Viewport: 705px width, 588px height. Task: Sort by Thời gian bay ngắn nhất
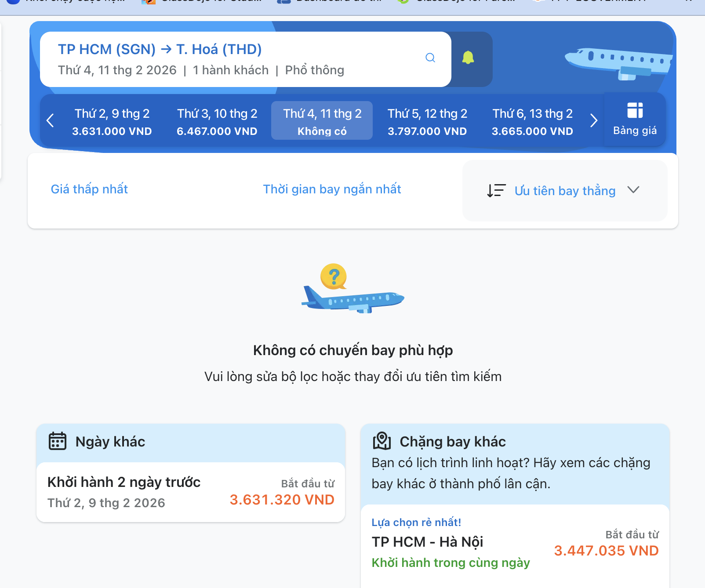[x=332, y=189]
